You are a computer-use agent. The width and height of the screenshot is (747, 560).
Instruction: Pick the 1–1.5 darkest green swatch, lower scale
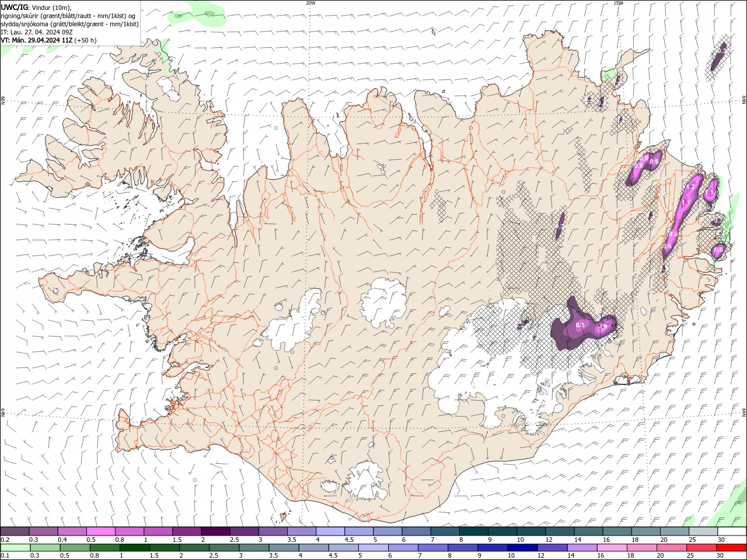click(x=134, y=548)
